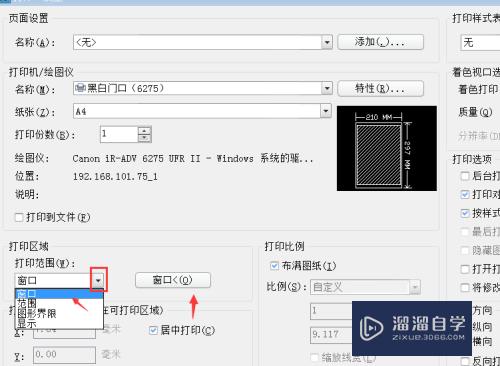Select 图形界限 in the print range list
This screenshot has width=500, height=366.
(x=59, y=313)
